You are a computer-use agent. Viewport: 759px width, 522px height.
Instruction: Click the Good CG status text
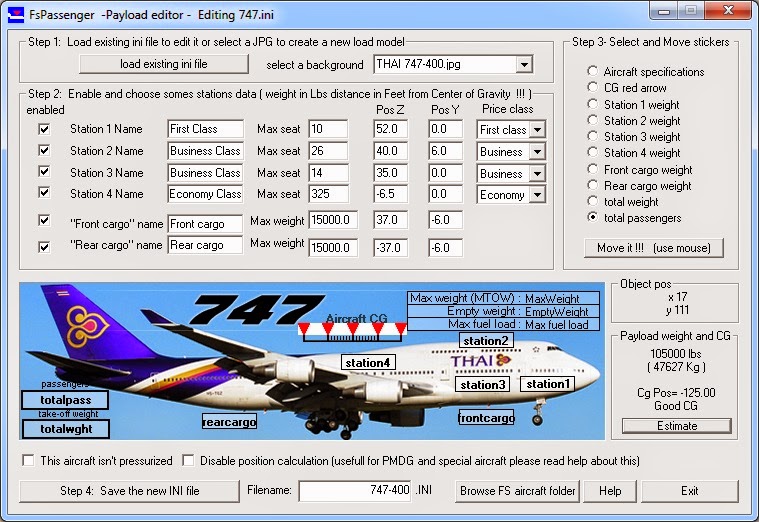tap(676, 406)
